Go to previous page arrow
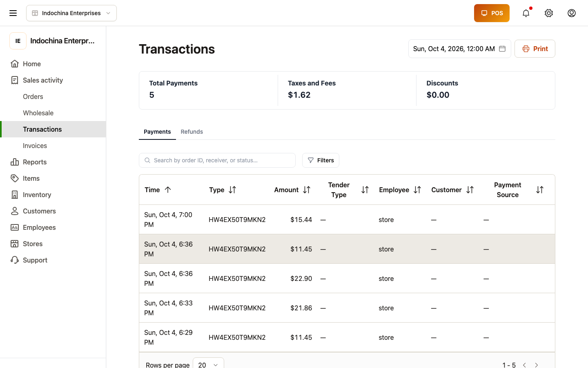 524,365
